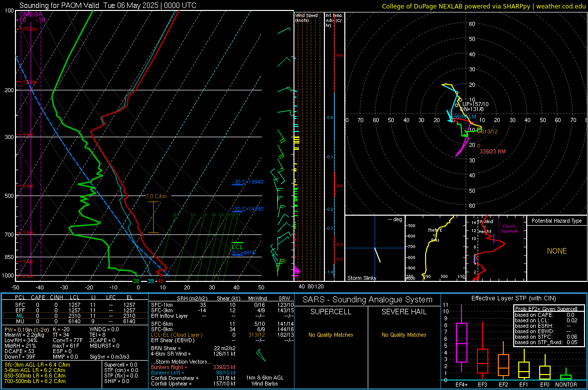Click the '-20 C=14390' height label
The image size is (588, 390).
click(x=248, y=209)
